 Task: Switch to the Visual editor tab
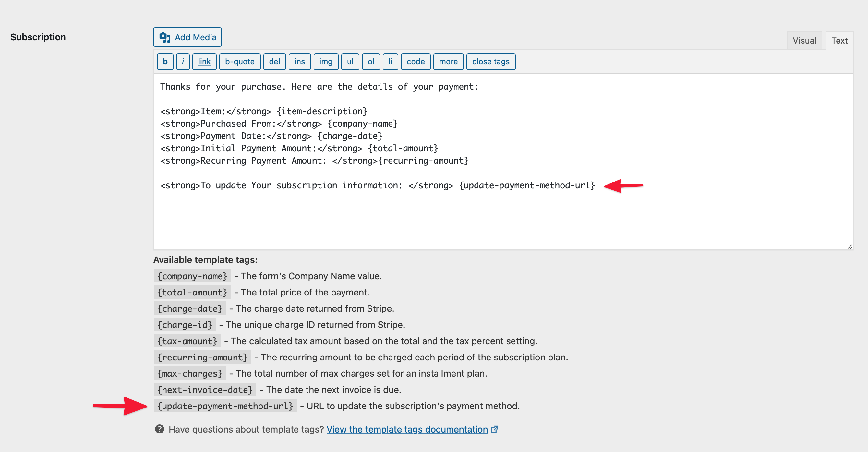click(804, 41)
